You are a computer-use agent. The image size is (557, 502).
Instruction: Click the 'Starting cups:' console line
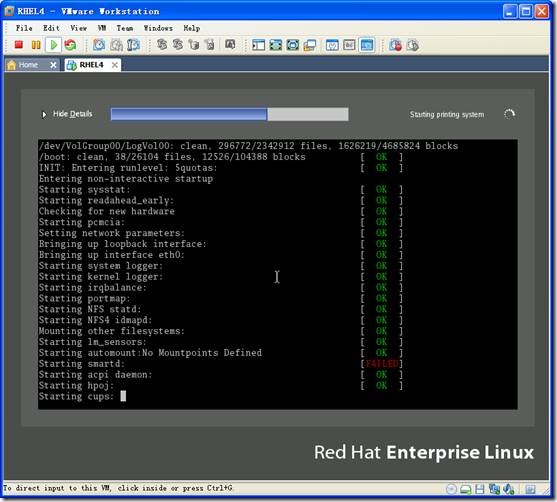pos(76,396)
